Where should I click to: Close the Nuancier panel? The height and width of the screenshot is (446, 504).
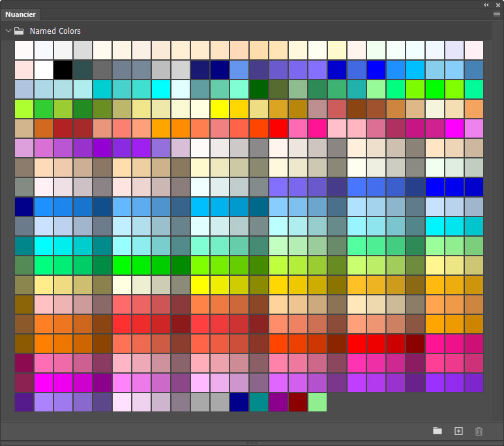tap(498, 5)
